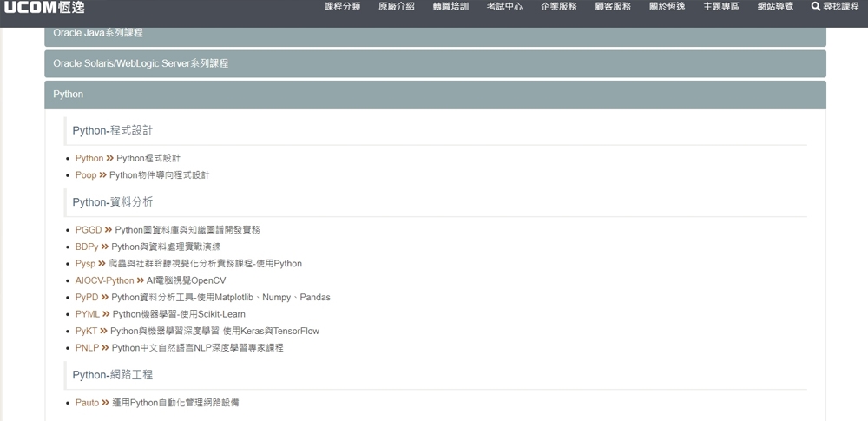868x421 pixels.
Task: Click the chevron arrows beside PyPD
Action: (105, 298)
